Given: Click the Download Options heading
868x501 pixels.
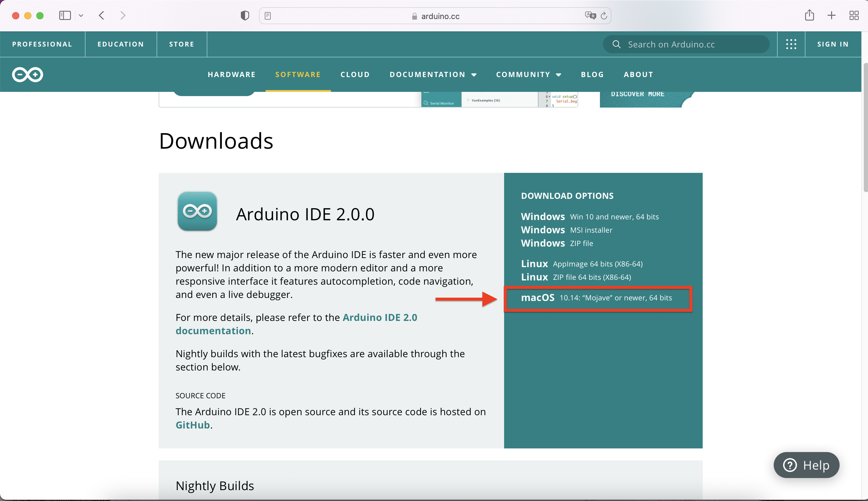Looking at the screenshot, I should click(x=567, y=196).
